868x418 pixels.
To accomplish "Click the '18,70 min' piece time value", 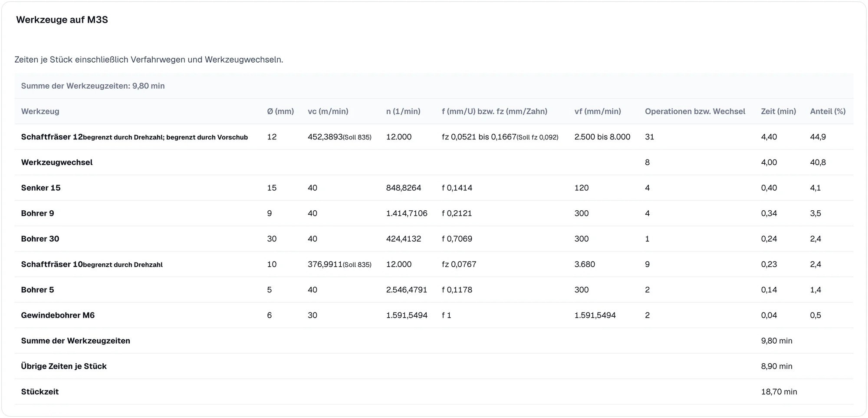I will (779, 392).
